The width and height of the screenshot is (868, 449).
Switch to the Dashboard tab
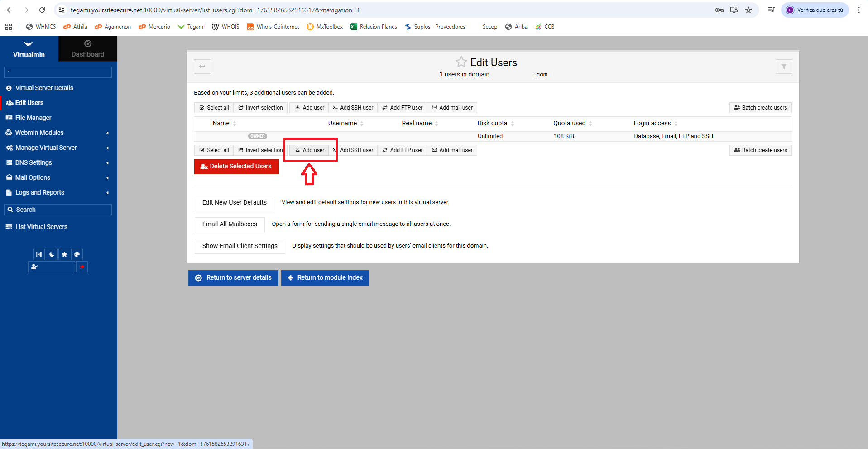click(x=87, y=49)
